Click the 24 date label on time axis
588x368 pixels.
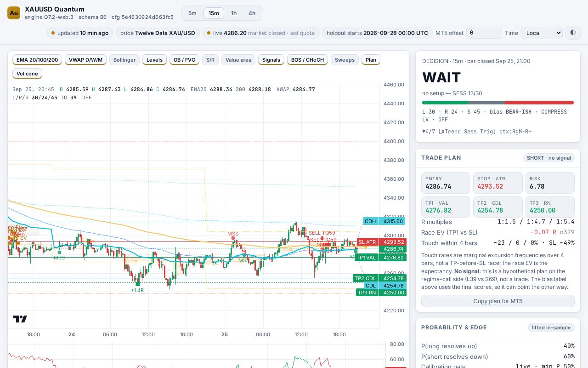click(x=72, y=334)
